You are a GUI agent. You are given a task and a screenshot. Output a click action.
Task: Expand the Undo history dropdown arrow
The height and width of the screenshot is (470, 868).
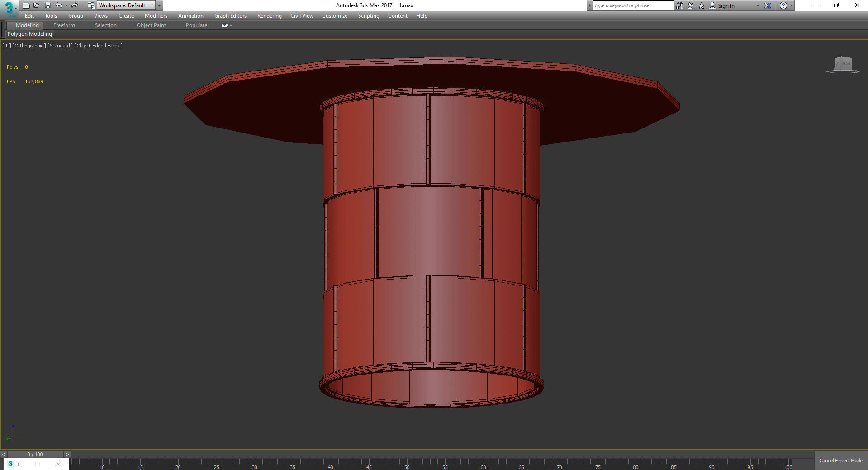[66, 5]
